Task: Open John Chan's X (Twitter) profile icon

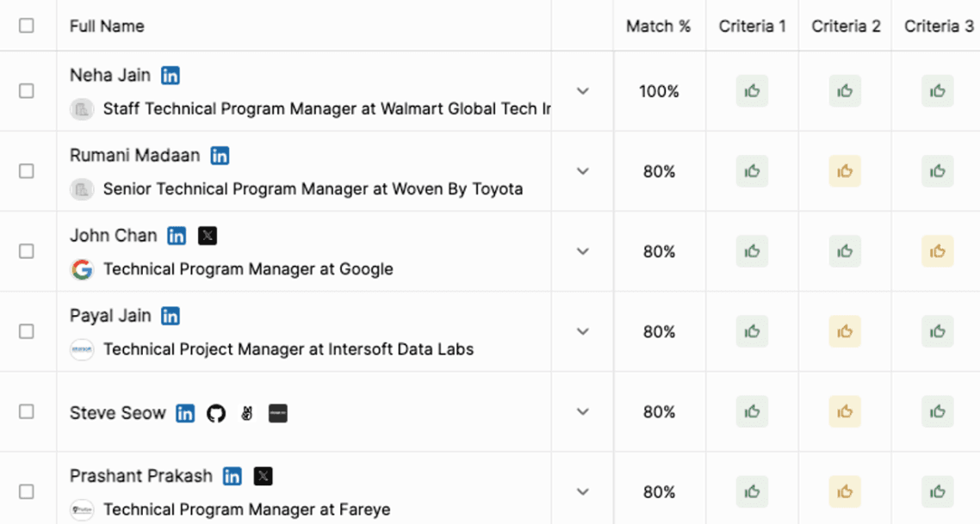Action: pos(207,236)
